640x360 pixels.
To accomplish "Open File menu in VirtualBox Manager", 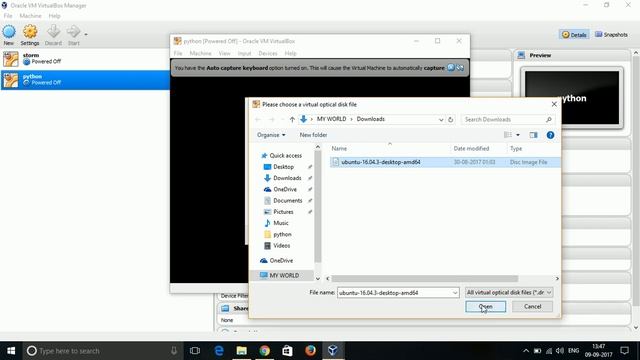I will point(8,16).
